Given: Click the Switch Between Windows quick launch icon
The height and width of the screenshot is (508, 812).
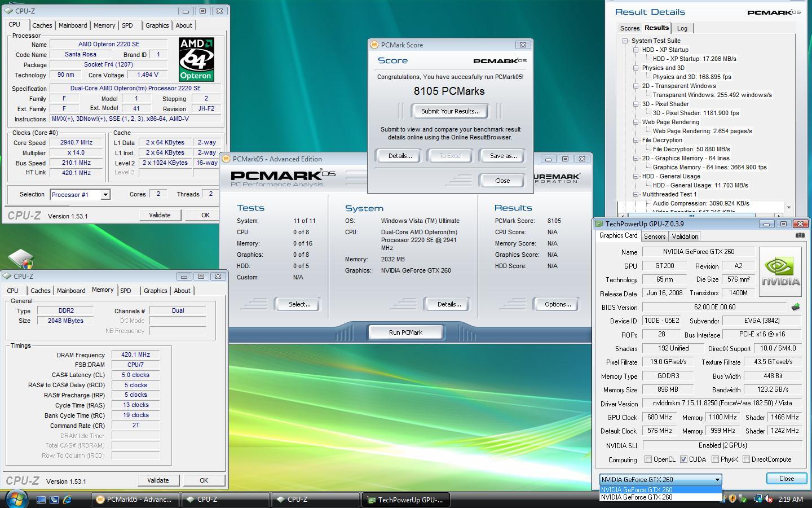Looking at the screenshot, I should click(x=54, y=500).
